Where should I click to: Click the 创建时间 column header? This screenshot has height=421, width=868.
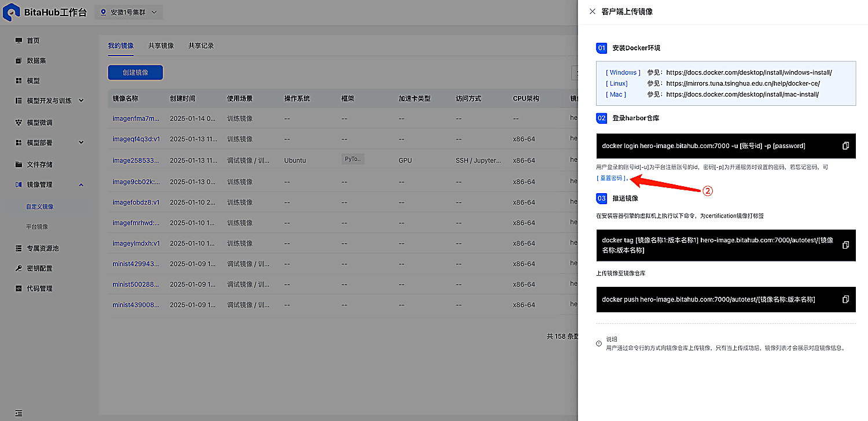pos(182,98)
